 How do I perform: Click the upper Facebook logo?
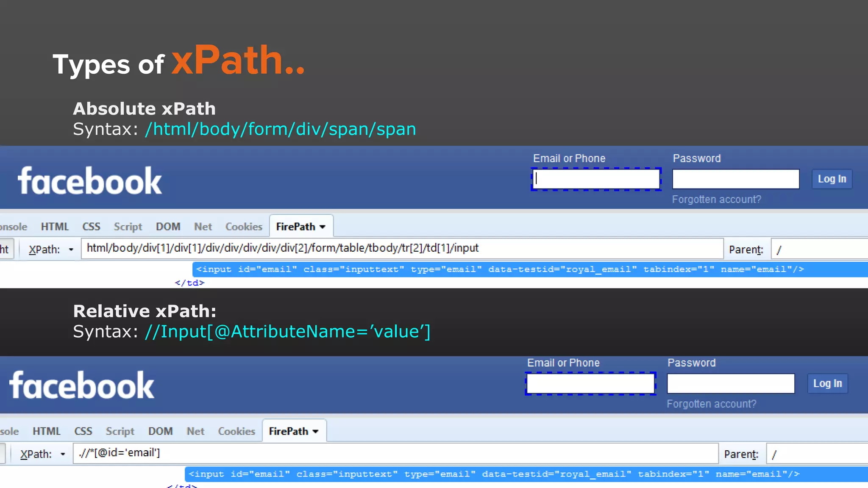tap(89, 181)
